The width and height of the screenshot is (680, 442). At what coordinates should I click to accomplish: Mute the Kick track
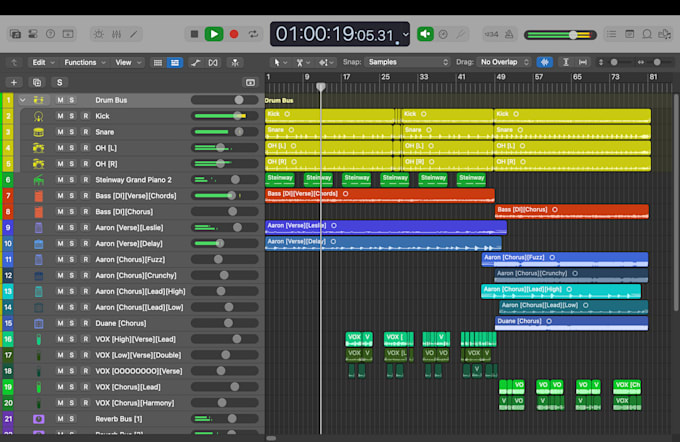pyautogui.click(x=60, y=116)
